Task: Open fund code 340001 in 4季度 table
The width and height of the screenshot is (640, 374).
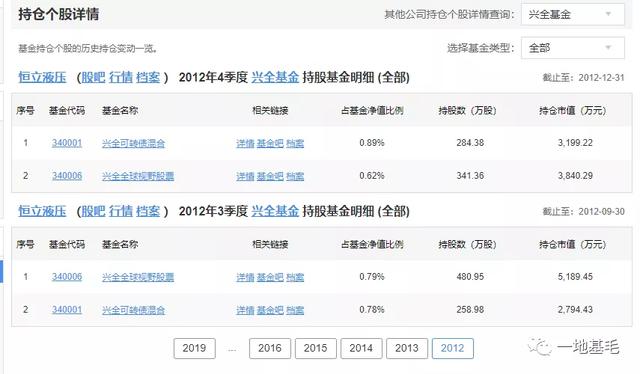Action: click(x=67, y=143)
